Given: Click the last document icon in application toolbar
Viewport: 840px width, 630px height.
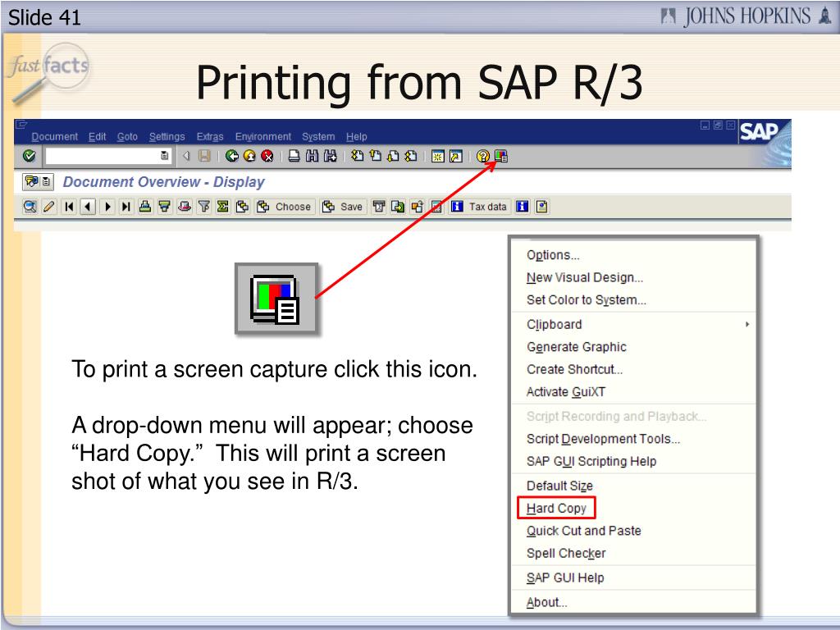Looking at the screenshot, I should 541,207.
